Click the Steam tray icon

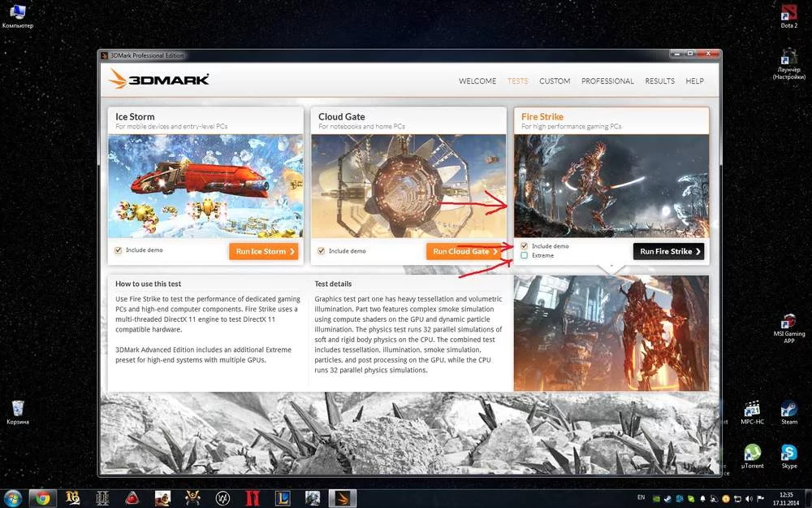tap(667, 499)
